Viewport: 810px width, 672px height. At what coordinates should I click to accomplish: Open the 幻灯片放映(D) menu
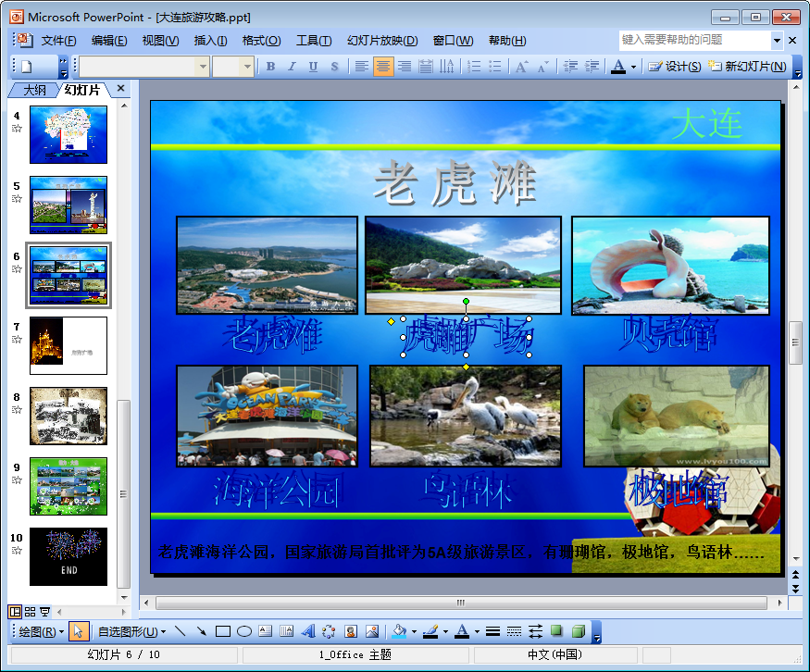pyautogui.click(x=382, y=41)
